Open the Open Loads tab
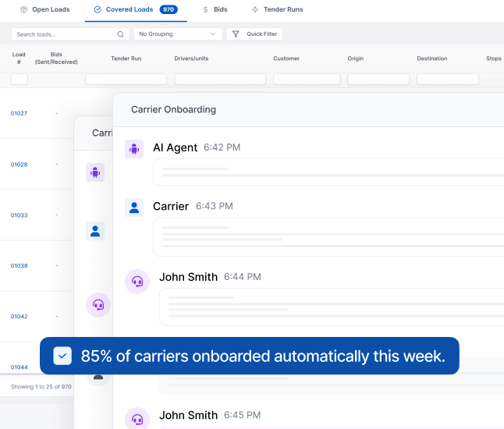This screenshot has height=429, width=504. click(45, 9)
